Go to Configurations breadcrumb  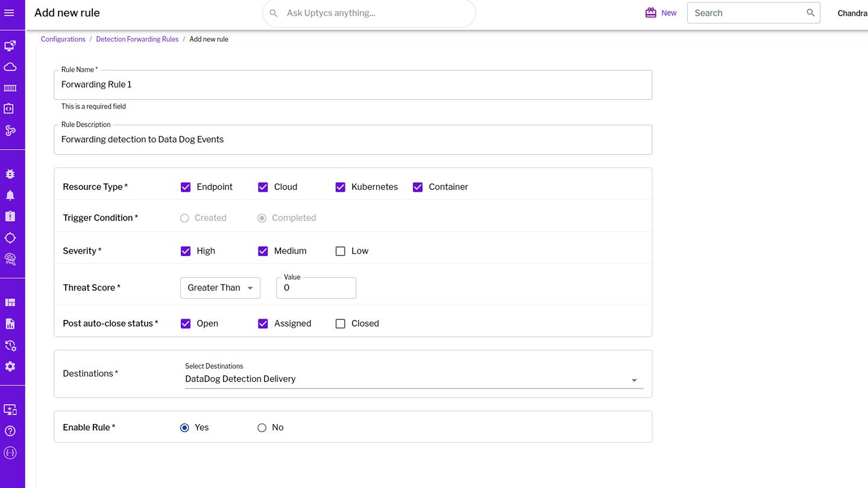pyautogui.click(x=63, y=39)
